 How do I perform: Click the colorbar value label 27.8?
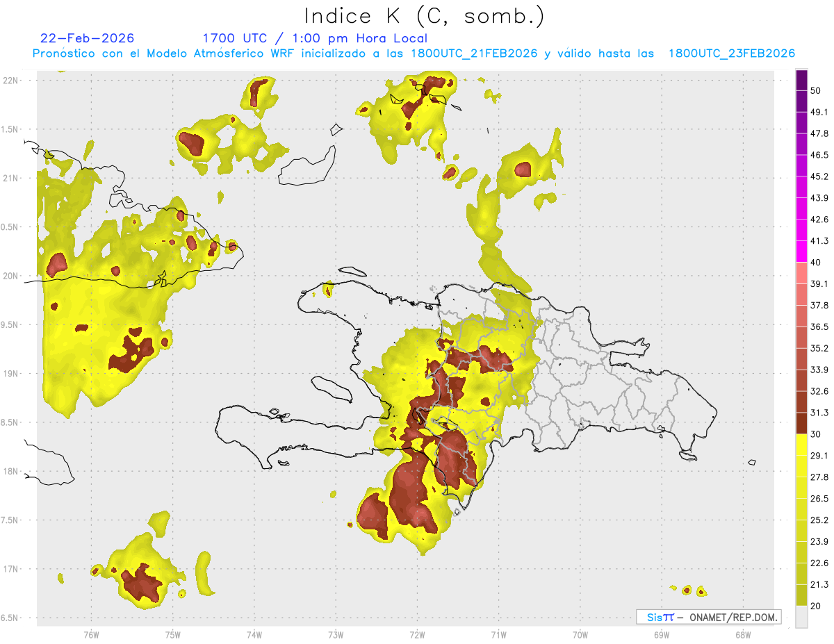coord(819,477)
